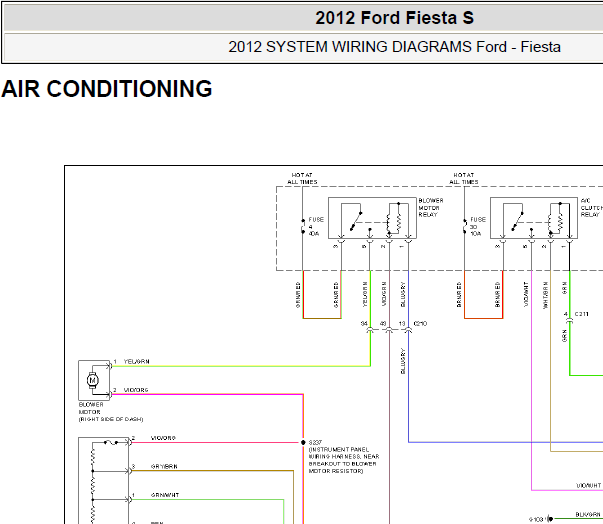
Task: Click the "C211" connector label
Action: tap(581, 314)
